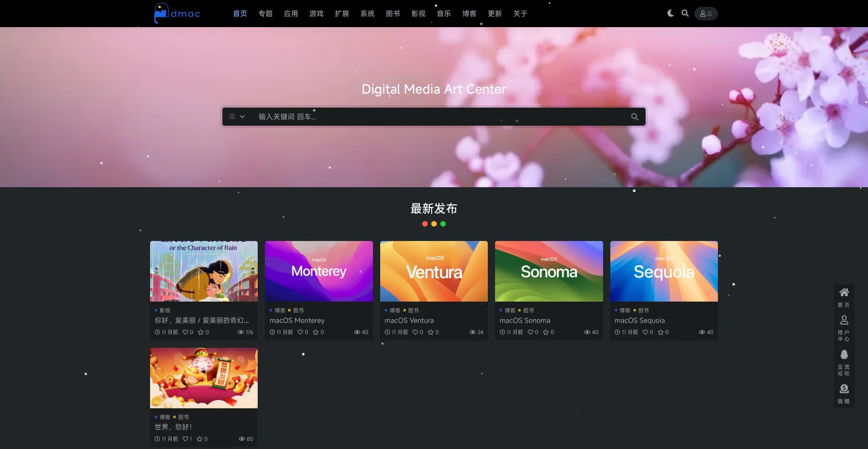Image resolution: width=868 pixels, height=449 pixels.
Task: Open the 游戏 nav menu
Action: coord(316,14)
